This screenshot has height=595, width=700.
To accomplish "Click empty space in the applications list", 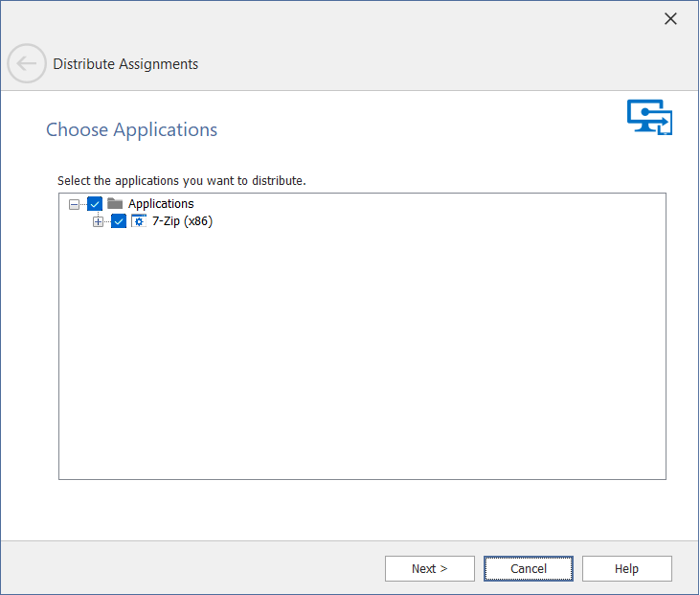I will coord(362,364).
